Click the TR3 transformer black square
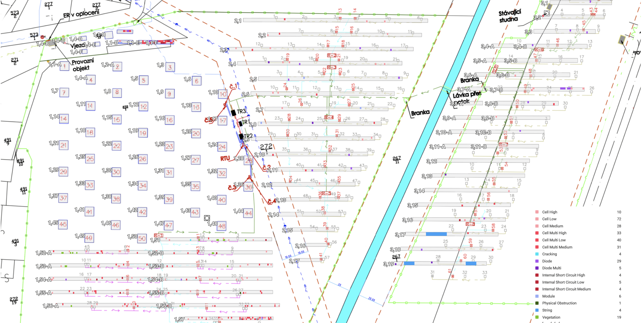This screenshot has width=644, height=323. (234, 113)
